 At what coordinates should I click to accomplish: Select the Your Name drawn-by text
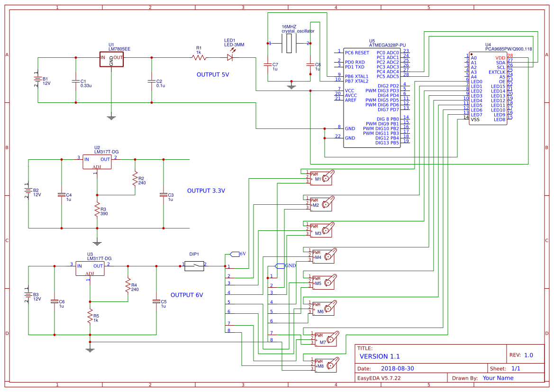498,378
